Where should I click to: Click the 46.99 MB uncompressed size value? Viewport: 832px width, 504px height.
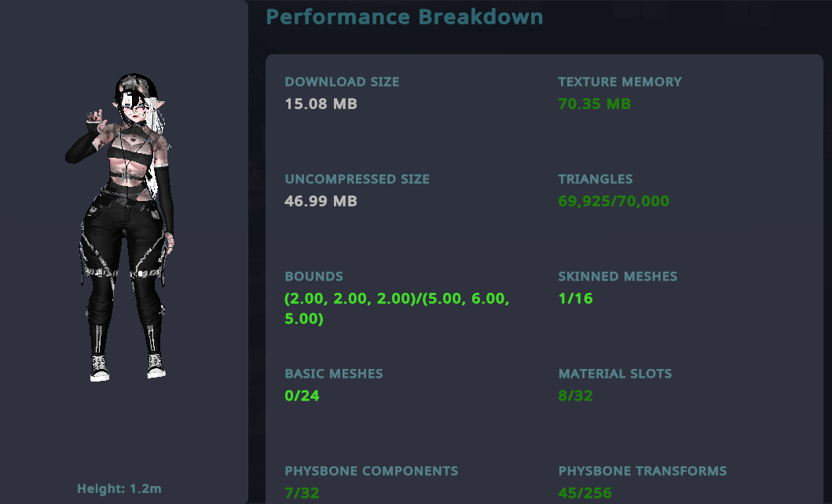[x=321, y=201]
